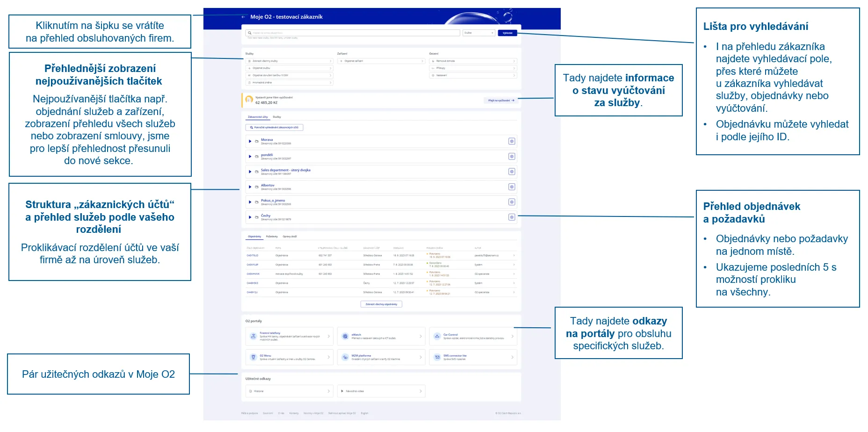Switch to the Požadavky tab
Image resolution: width=868 pixels, height=432 pixels.
(x=272, y=237)
